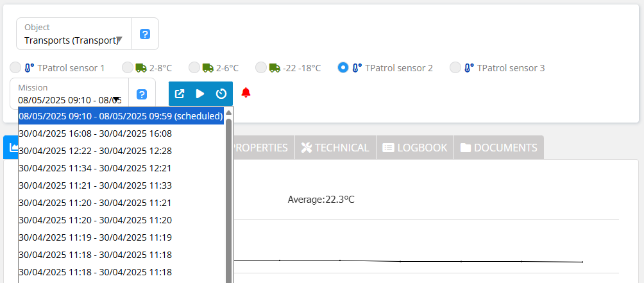Select the 2-8°C truck radio option
The height and width of the screenshot is (283, 644).
point(128,67)
